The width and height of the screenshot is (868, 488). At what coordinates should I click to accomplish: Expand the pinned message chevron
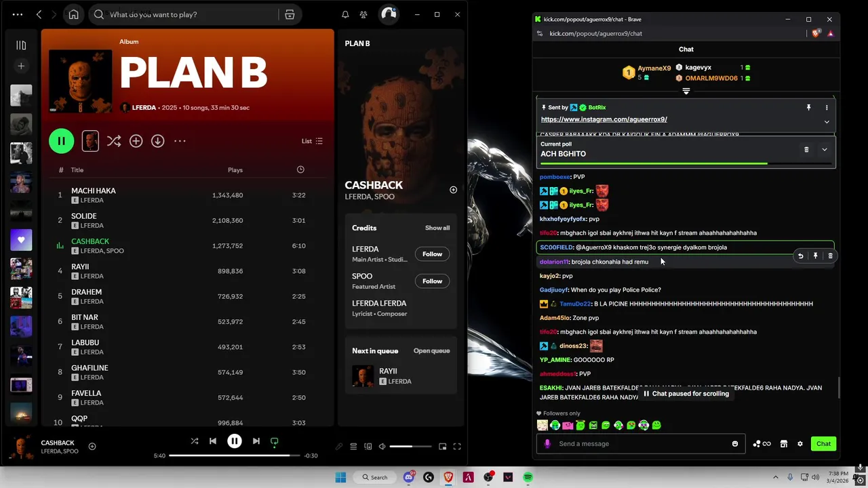click(827, 122)
